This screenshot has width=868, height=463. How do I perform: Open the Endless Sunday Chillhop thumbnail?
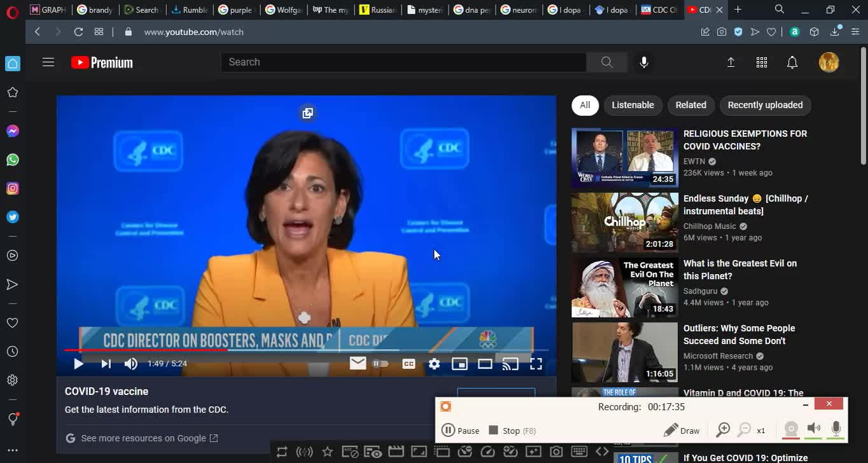coord(625,223)
